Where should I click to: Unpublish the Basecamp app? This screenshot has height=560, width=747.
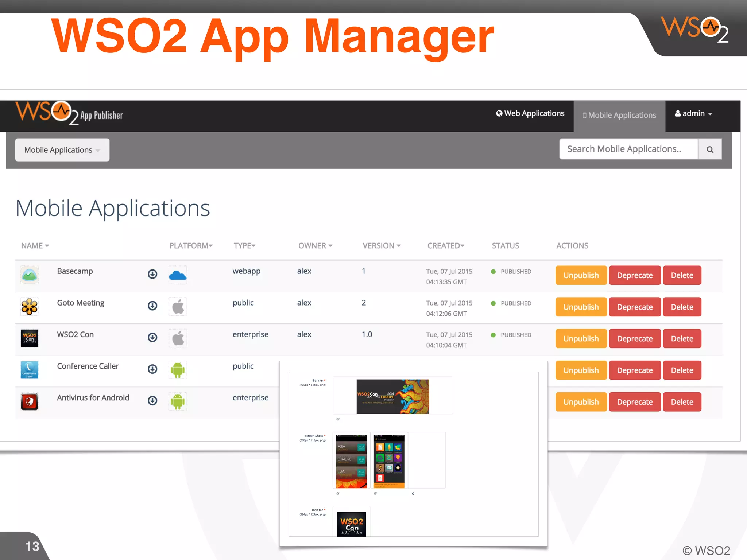coord(581,275)
